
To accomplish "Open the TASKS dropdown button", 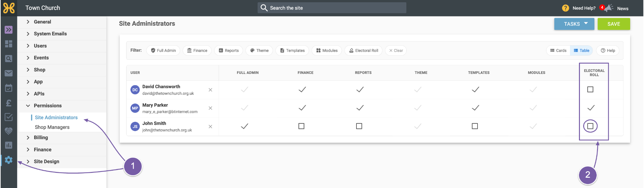I will (574, 24).
